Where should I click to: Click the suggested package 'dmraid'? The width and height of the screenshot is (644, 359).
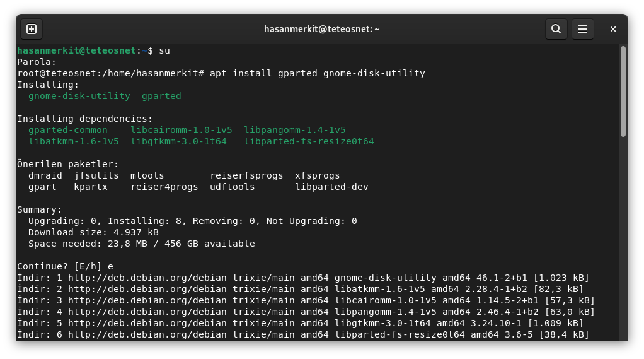(45, 175)
